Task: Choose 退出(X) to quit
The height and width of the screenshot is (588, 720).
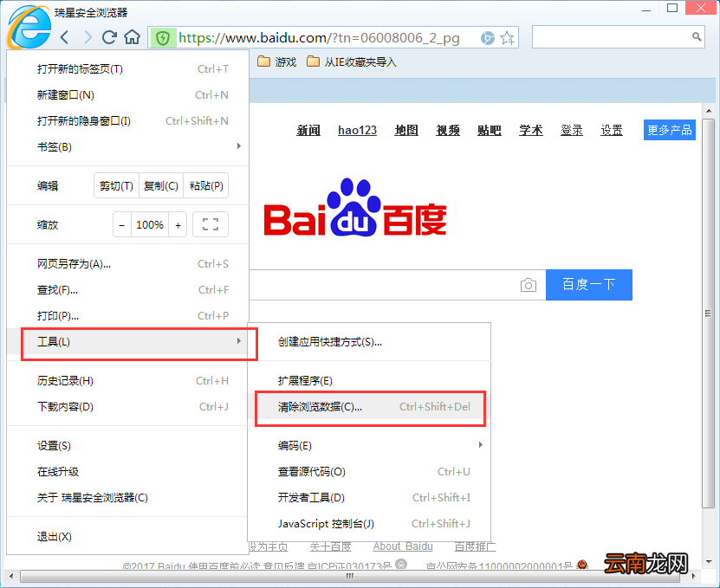Action: 127,537
